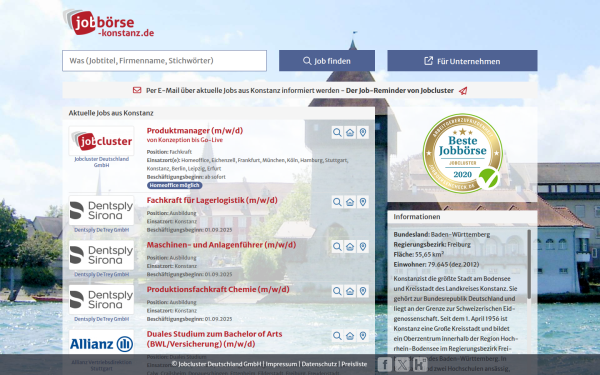Open Dentsply Sirona logo beside Maschinen- und Anlagenführer
Screen dimensions: 600x375
pyautogui.click(x=101, y=255)
